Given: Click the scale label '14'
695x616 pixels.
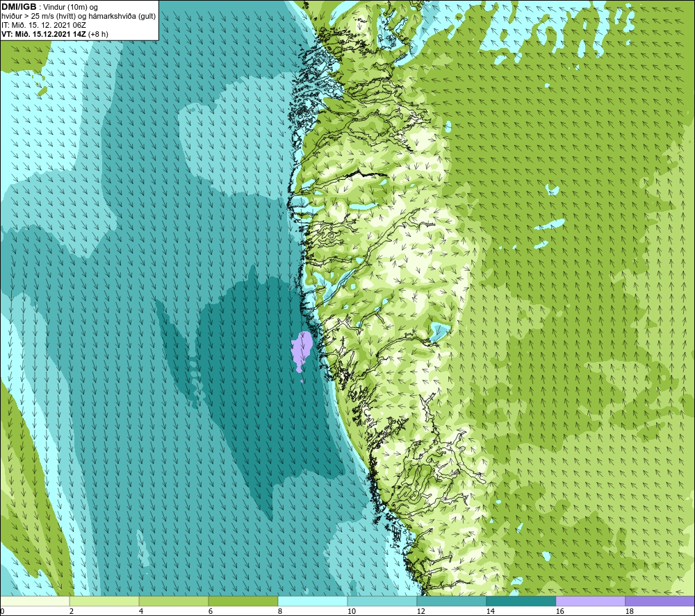Looking at the screenshot, I should (490, 611).
